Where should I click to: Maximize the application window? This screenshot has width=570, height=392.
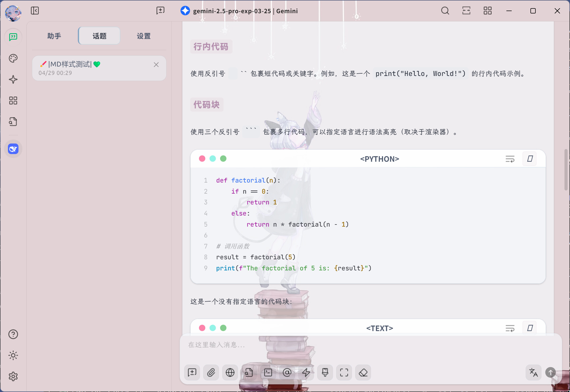pyautogui.click(x=533, y=11)
